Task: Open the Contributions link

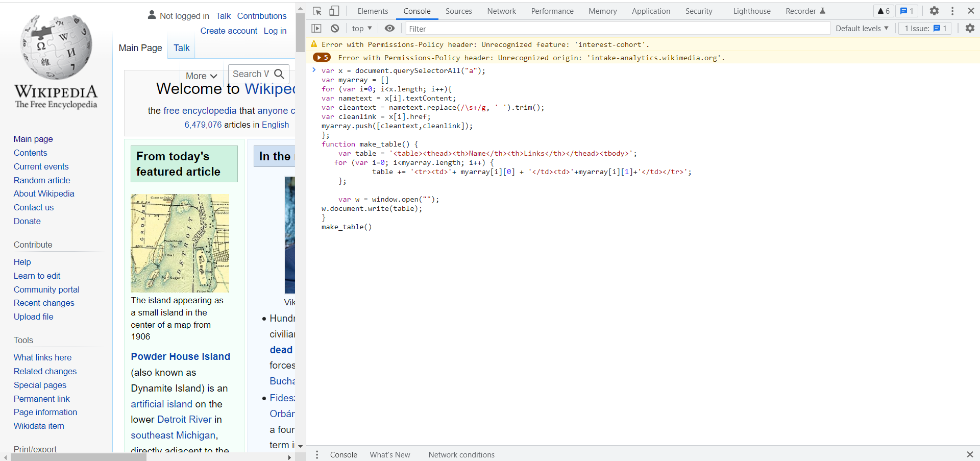Action: pos(262,16)
